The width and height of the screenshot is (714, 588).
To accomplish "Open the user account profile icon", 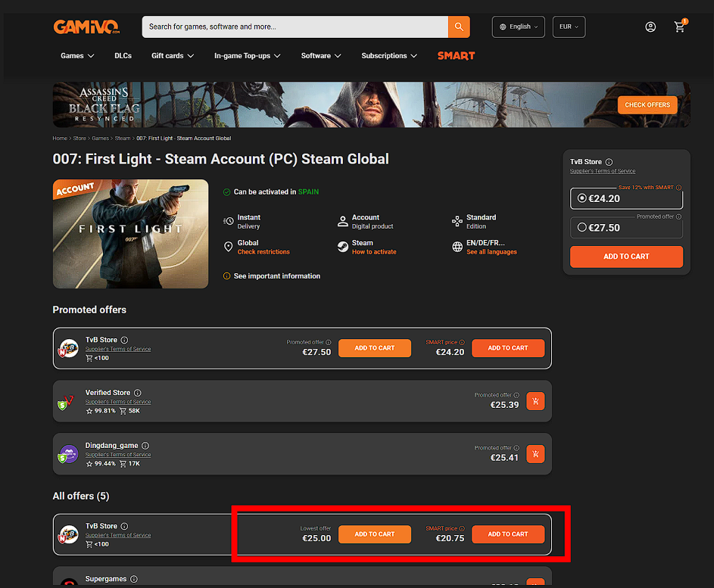I will click(x=650, y=26).
